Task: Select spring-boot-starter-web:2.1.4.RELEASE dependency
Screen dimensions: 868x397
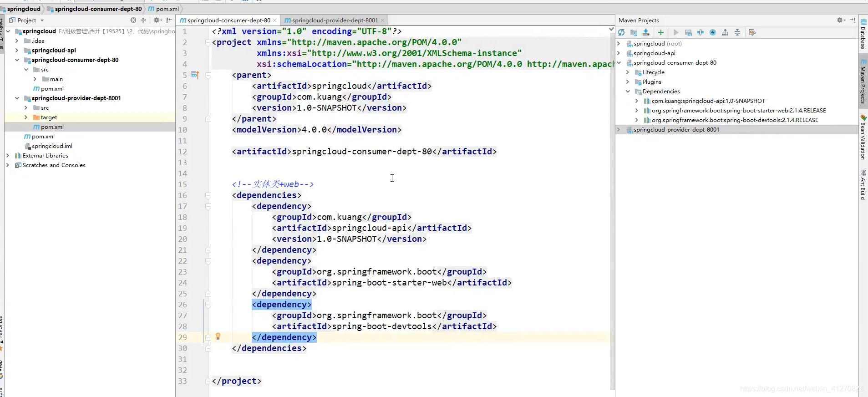Action: point(739,111)
